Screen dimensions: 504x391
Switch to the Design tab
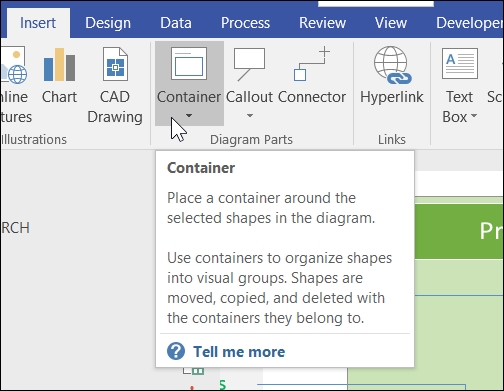pyautogui.click(x=108, y=23)
